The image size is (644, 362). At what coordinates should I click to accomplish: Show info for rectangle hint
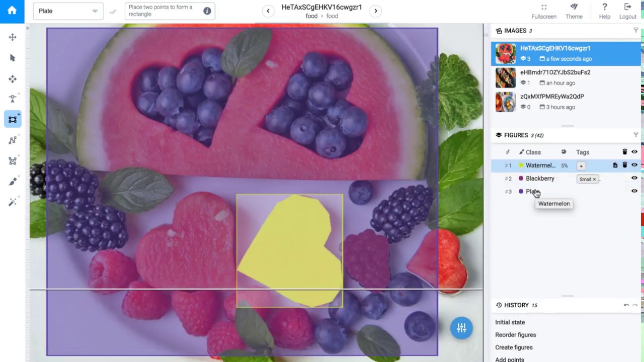(207, 11)
